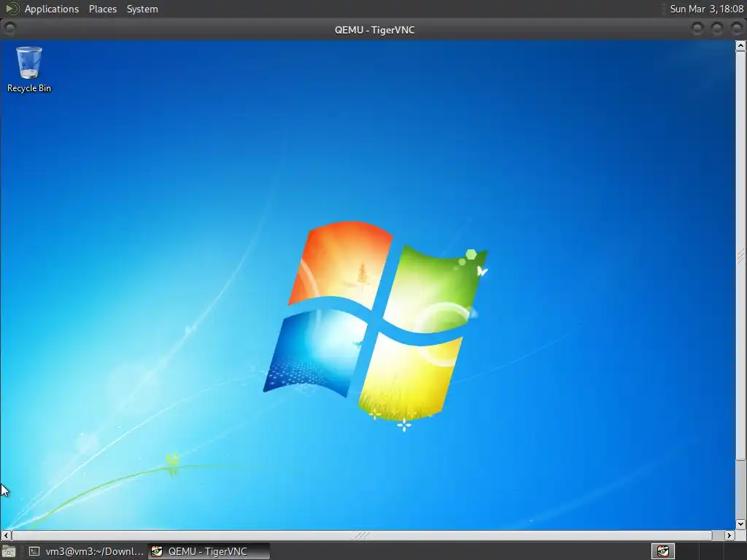Close the QEMU - TigerVNC window

(x=736, y=29)
